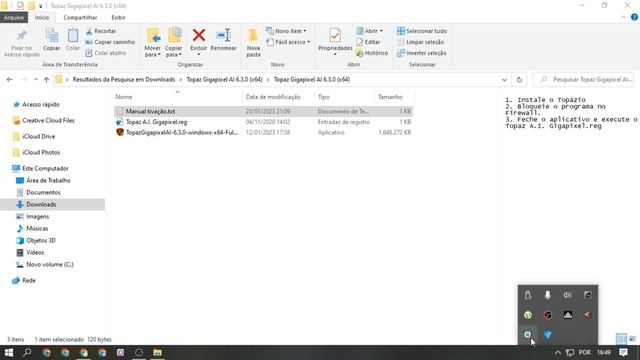Image resolution: width=640 pixels, height=360 pixels.
Task: Select the Início ribbon tab
Action: 42,18
